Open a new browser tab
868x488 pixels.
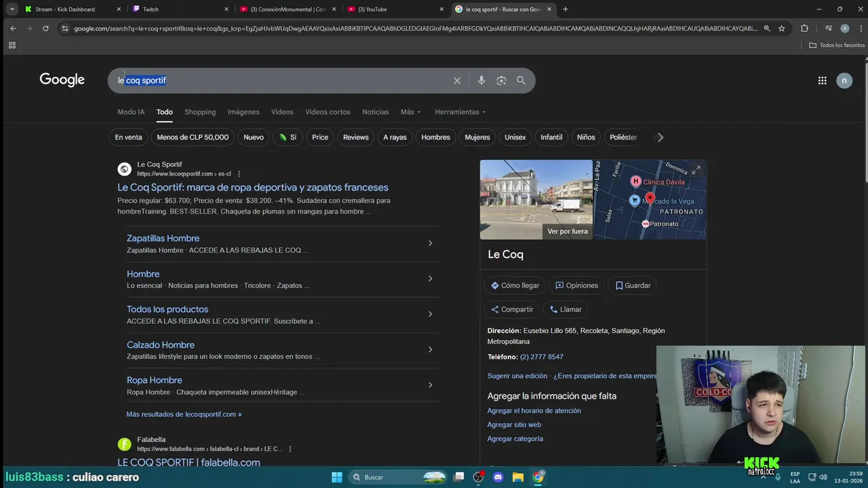[566, 9]
